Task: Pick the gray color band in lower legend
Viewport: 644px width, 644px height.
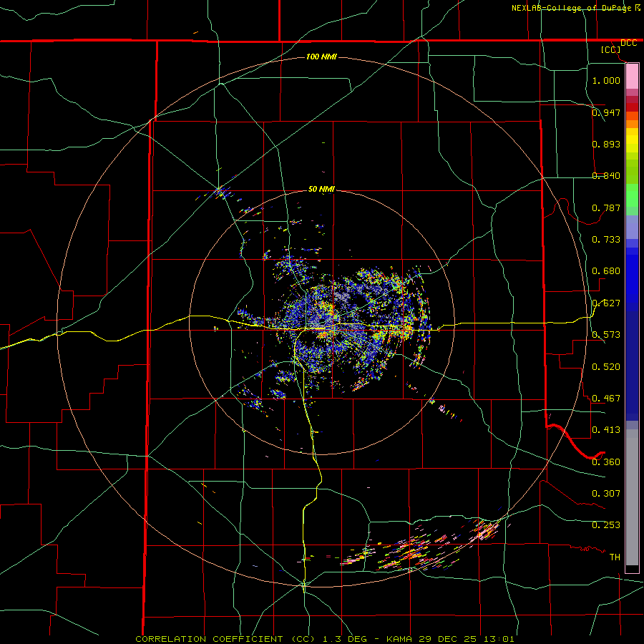Action: pos(632,497)
